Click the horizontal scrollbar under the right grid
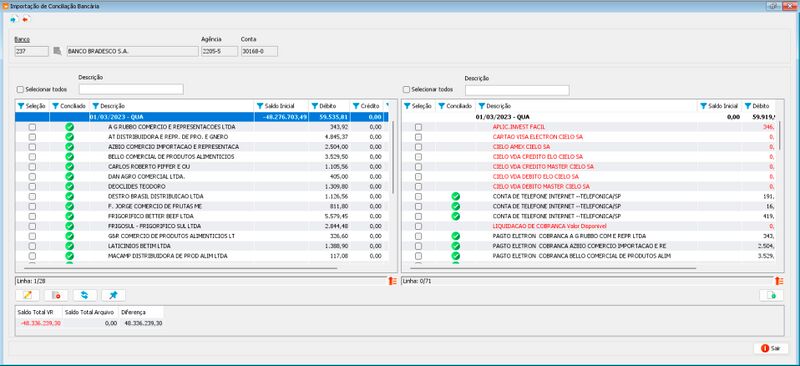800x366 pixels. point(553,267)
